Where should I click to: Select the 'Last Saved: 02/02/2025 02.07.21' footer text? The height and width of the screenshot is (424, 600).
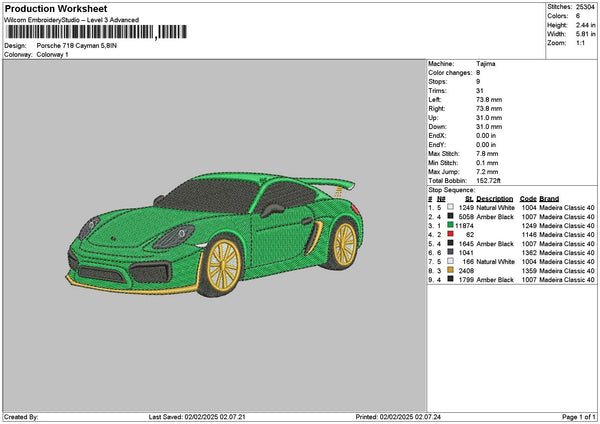197,417
